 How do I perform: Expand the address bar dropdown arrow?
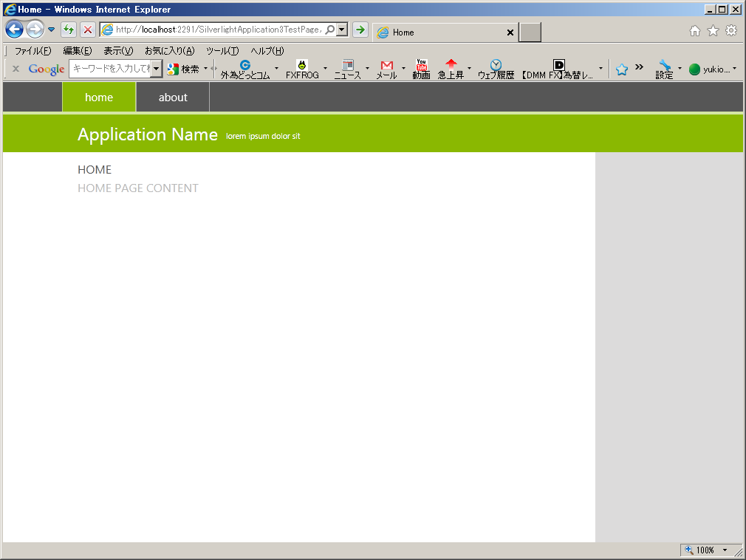(342, 30)
